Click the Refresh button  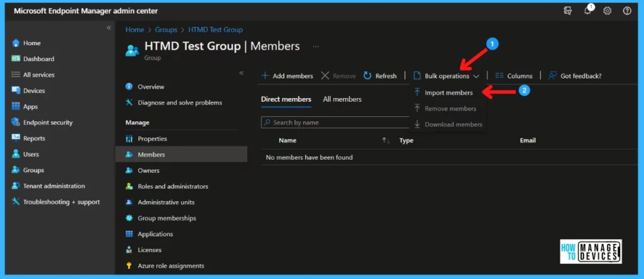point(380,76)
